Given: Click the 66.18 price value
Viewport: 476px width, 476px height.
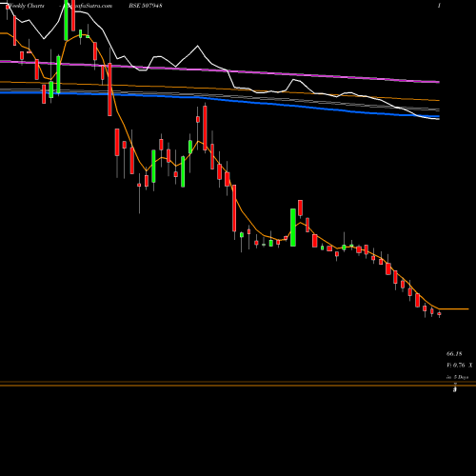Looking at the screenshot, I should [454, 353].
